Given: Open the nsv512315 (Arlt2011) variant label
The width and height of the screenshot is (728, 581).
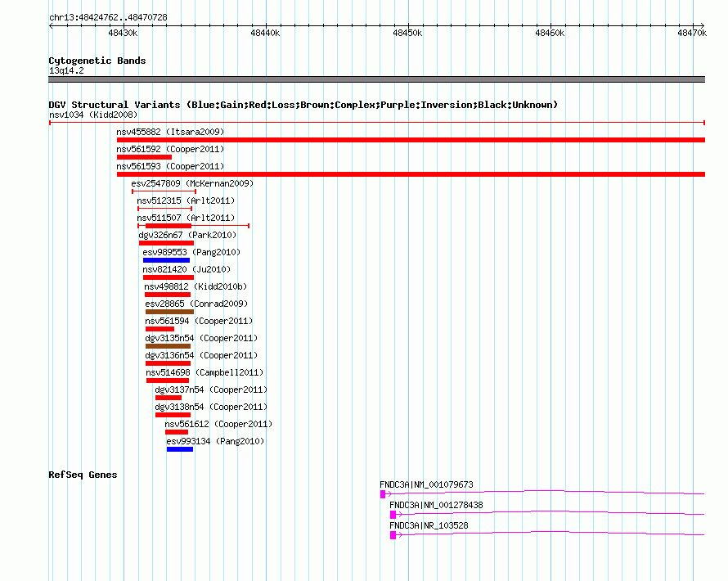Looking at the screenshot, I should click(186, 200).
